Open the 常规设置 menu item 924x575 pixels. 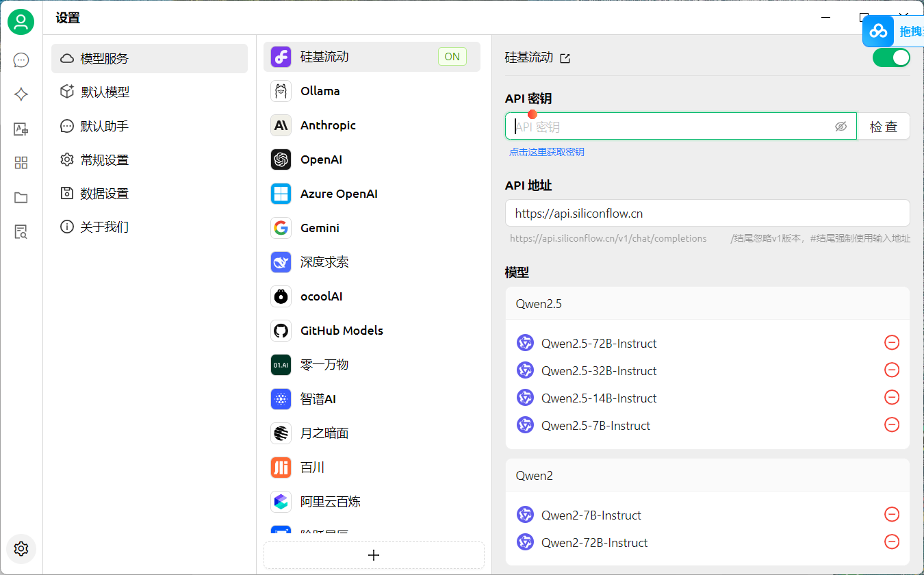coord(149,159)
